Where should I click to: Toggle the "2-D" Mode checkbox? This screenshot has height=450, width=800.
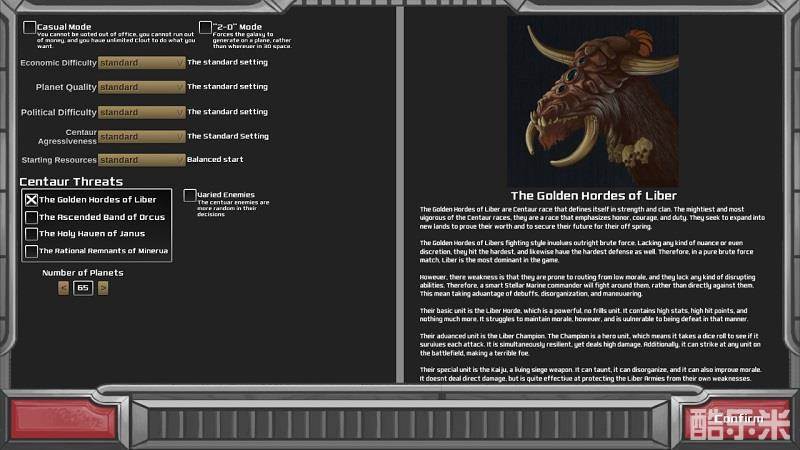pos(205,28)
